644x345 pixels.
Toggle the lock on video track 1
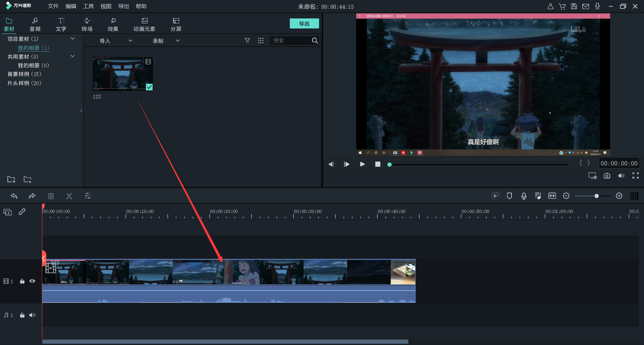click(22, 281)
